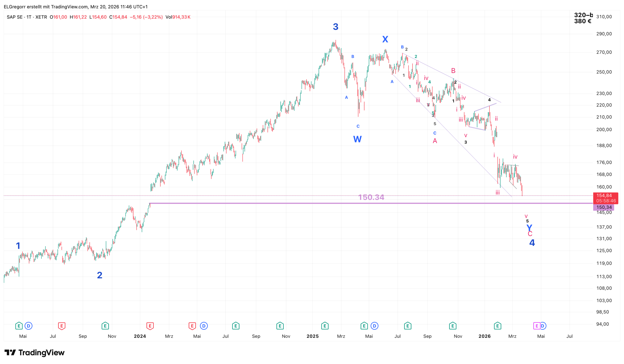Screen dimensions: 624x364
Task: Click the purple 150,34 price axis label
Action: coord(604,207)
